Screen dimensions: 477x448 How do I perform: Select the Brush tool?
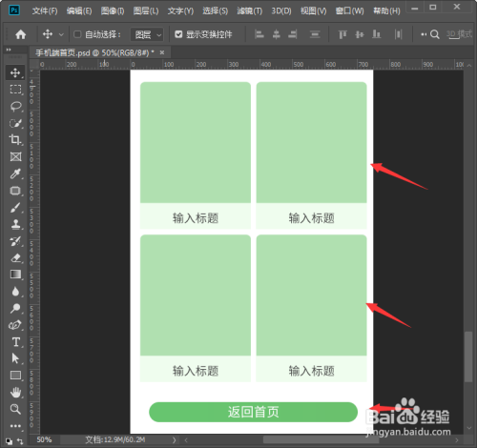pyautogui.click(x=15, y=208)
